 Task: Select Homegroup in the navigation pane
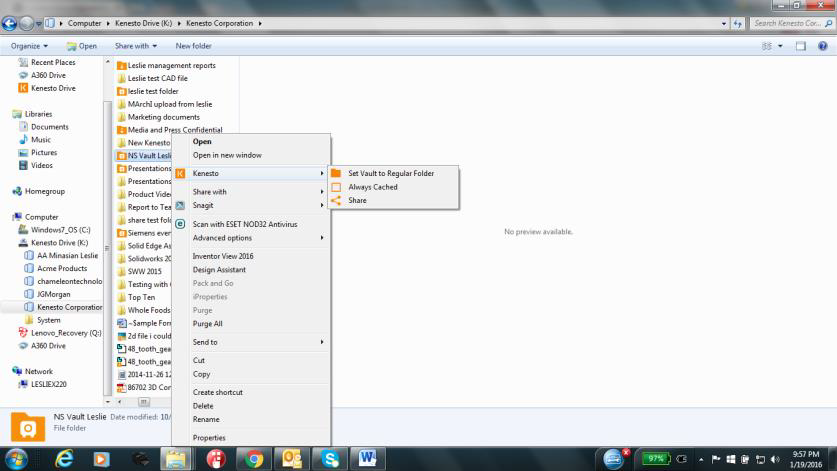tap(38, 191)
